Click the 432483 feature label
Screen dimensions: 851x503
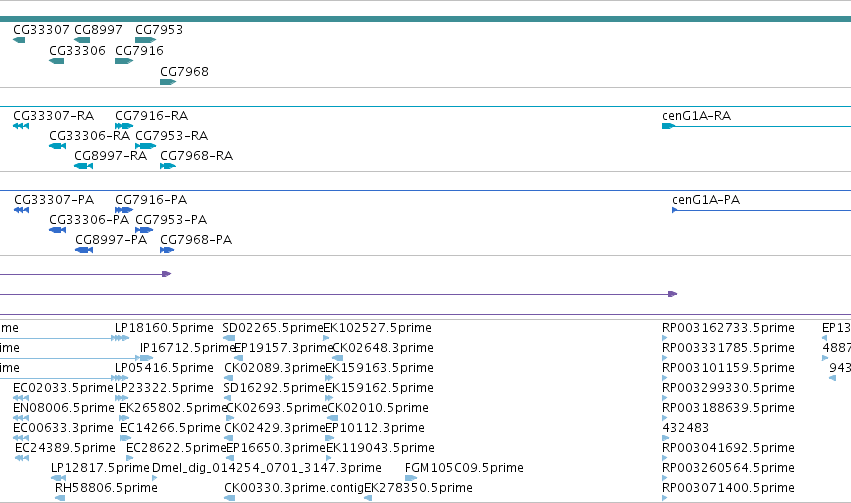(x=685, y=428)
